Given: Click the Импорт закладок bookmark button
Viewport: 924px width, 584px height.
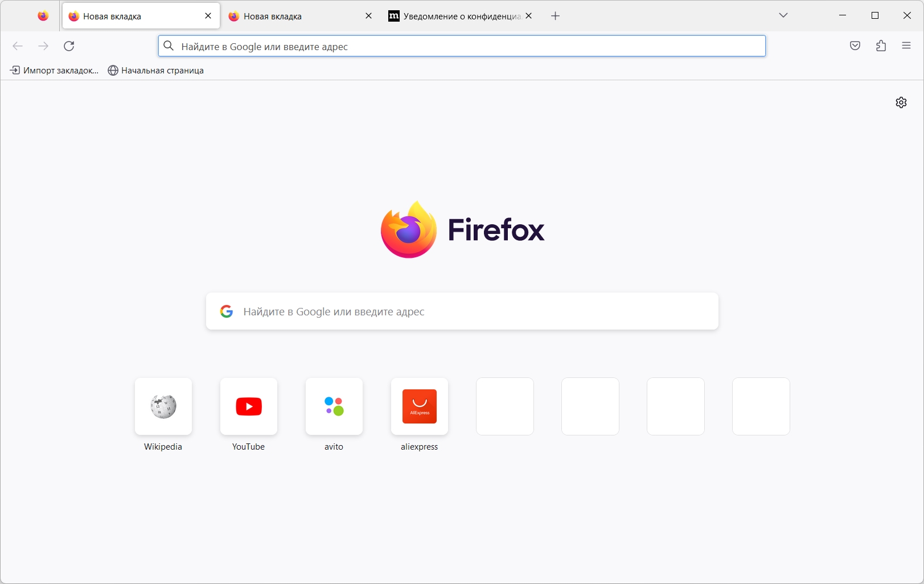Looking at the screenshot, I should click(x=55, y=71).
